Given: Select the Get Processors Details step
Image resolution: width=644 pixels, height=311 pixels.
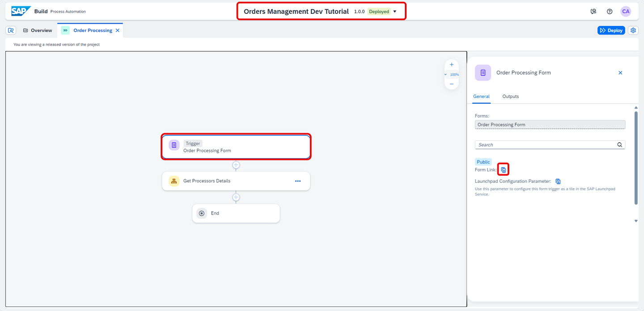Looking at the screenshot, I should 236,181.
